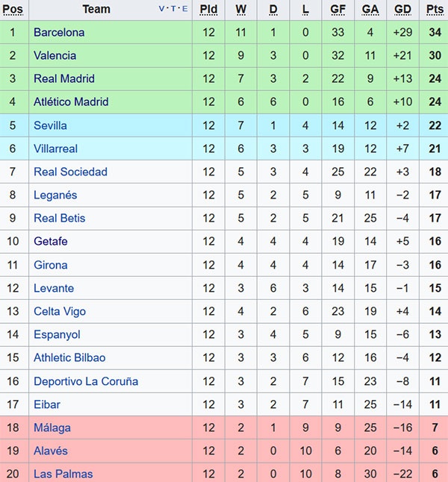This screenshot has width=448, height=482.
Task: Open the Real Betis link
Action: click(60, 218)
